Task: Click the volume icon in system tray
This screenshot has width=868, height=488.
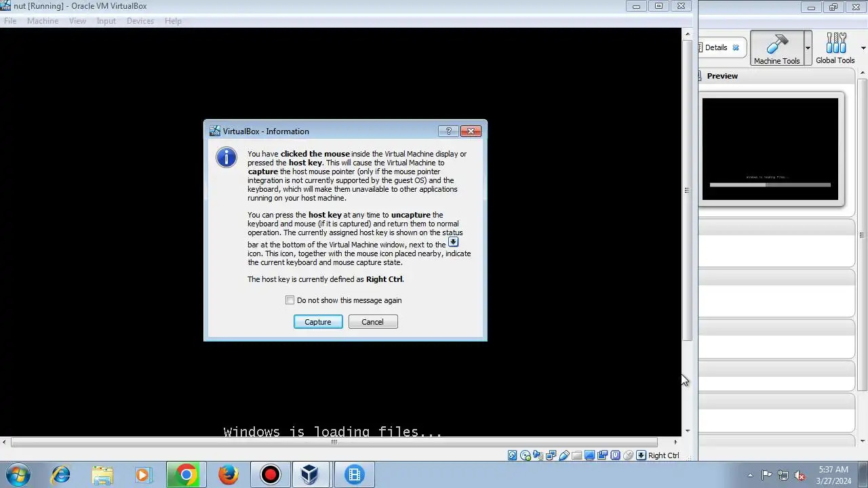Action: 800,475
